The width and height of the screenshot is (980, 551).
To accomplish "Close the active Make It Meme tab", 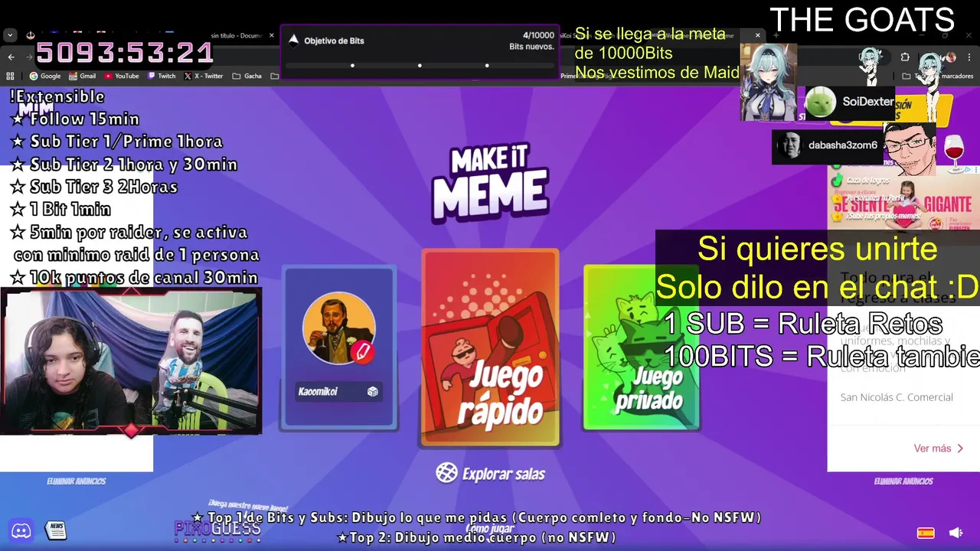I will point(757,35).
